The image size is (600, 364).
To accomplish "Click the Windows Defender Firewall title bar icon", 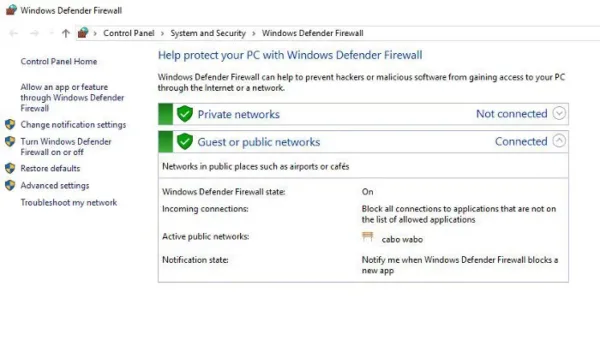I will pos(11,10).
